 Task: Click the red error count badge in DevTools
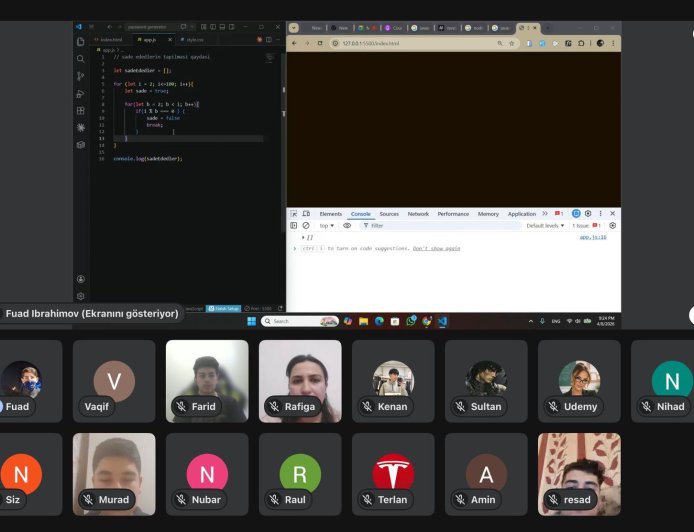(559, 214)
